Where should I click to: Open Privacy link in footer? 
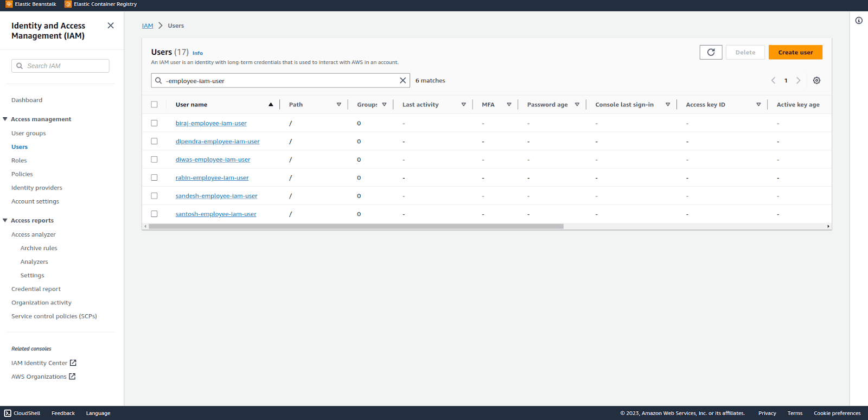click(x=767, y=413)
